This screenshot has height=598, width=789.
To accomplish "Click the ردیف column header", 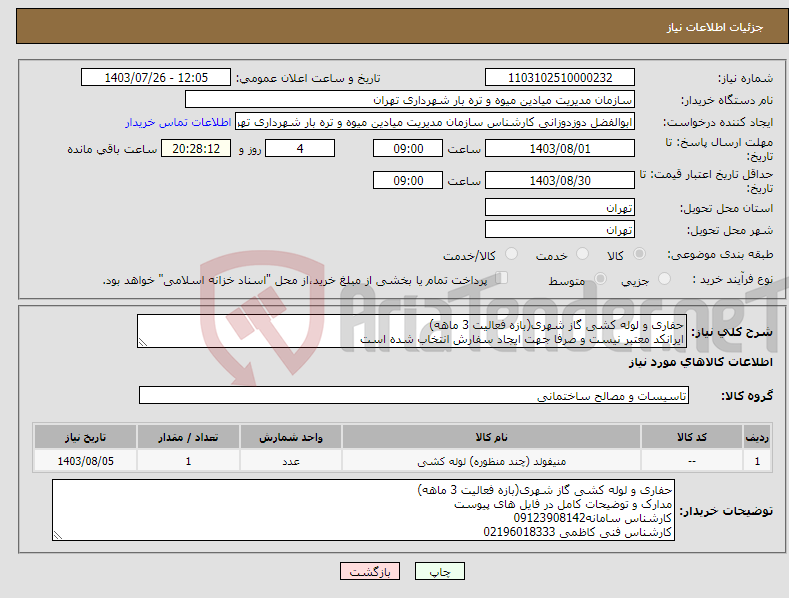I will [757, 437].
